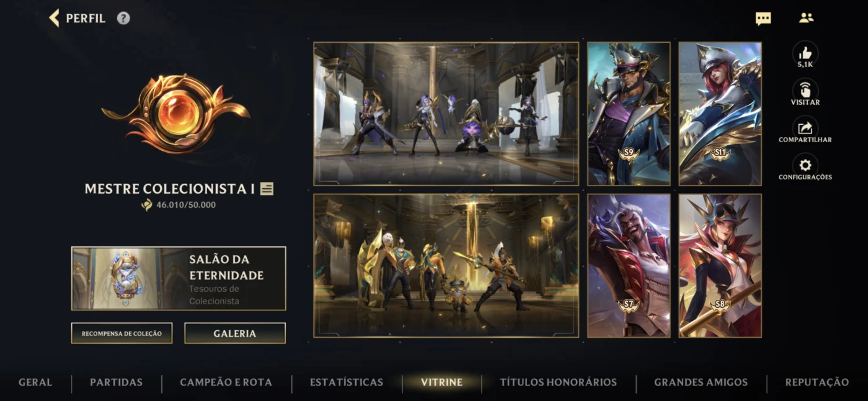Open the Galeria button
Viewport: 868px width, 401px height.
tap(235, 333)
